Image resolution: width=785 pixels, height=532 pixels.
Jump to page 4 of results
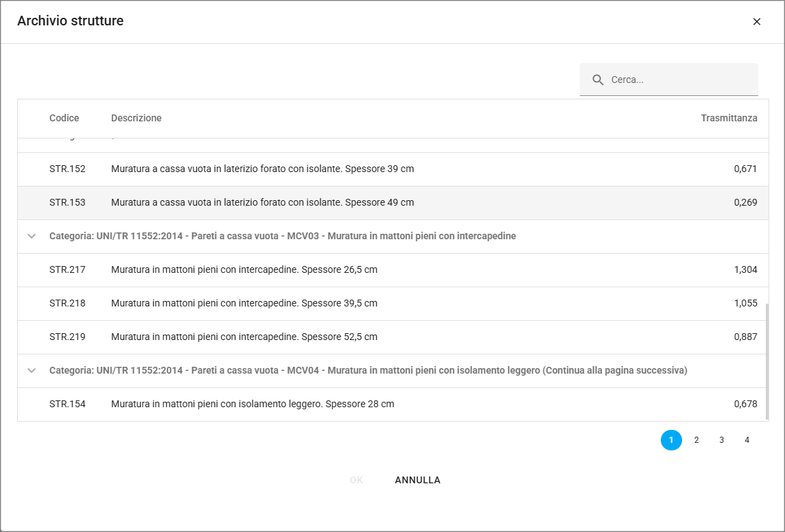[747, 440]
